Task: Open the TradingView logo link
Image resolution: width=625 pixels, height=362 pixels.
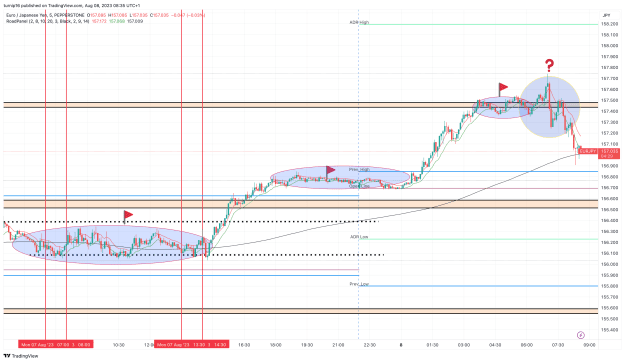Action: click(x=21, y=356)
